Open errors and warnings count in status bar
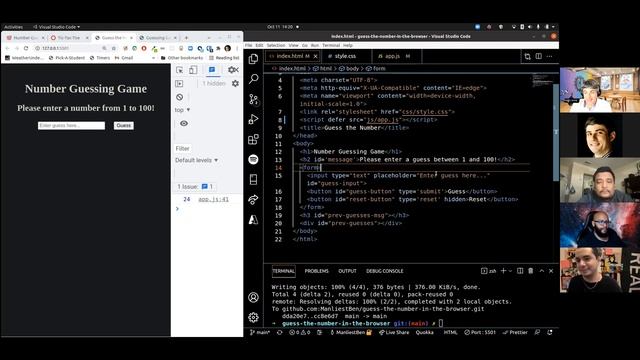 pos(299,332)
